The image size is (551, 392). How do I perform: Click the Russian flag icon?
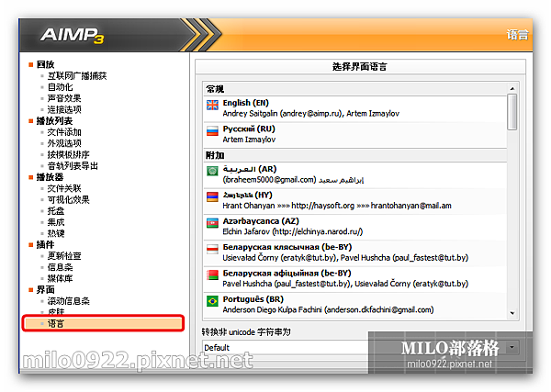[x=212, y=131]
